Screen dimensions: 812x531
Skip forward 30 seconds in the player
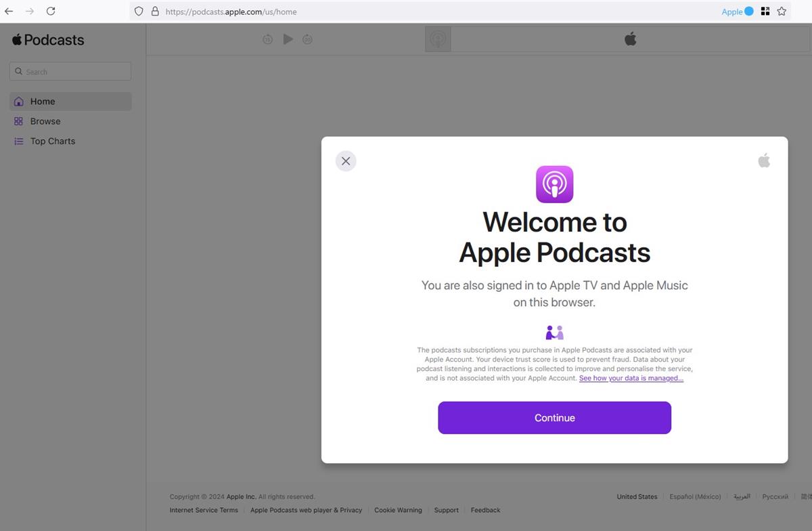[x=307, y=39]
